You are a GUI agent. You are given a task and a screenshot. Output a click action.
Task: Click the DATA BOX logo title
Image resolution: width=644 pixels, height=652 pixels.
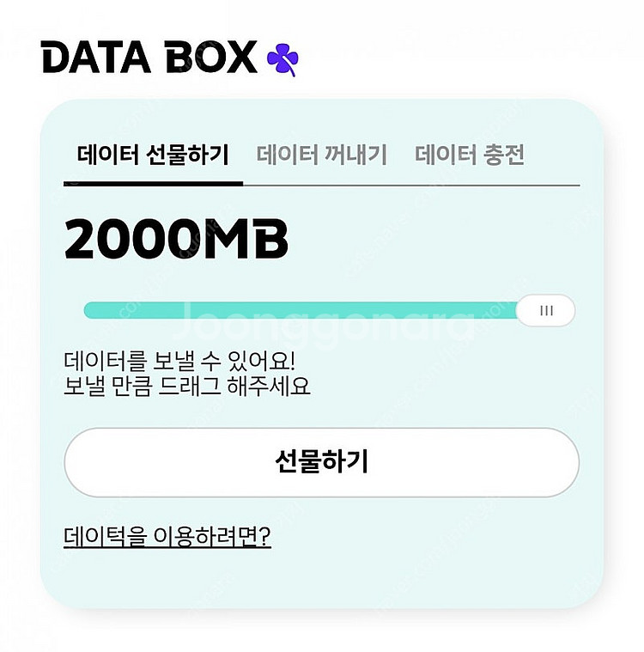149,58
